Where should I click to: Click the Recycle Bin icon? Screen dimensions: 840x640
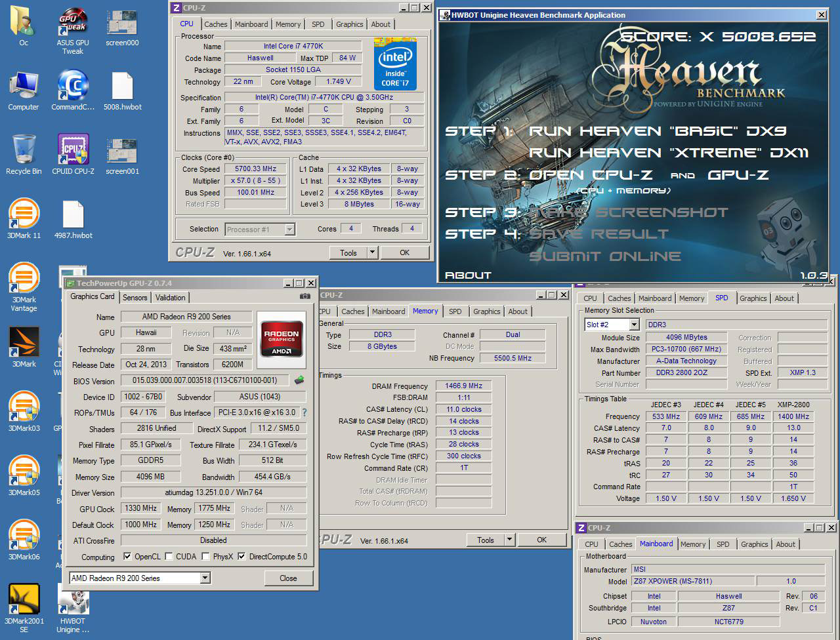coord(24,150)
